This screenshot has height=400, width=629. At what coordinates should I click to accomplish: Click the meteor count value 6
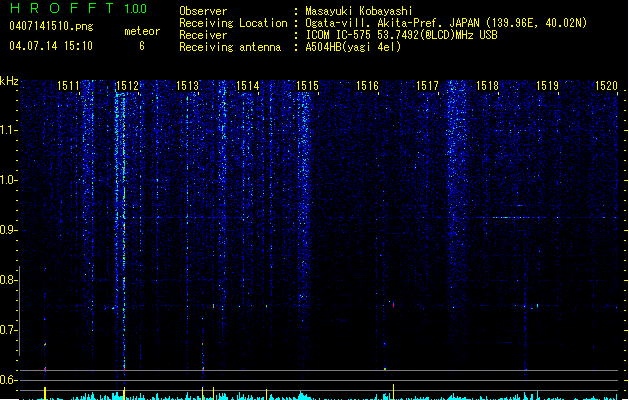[142, 46]
